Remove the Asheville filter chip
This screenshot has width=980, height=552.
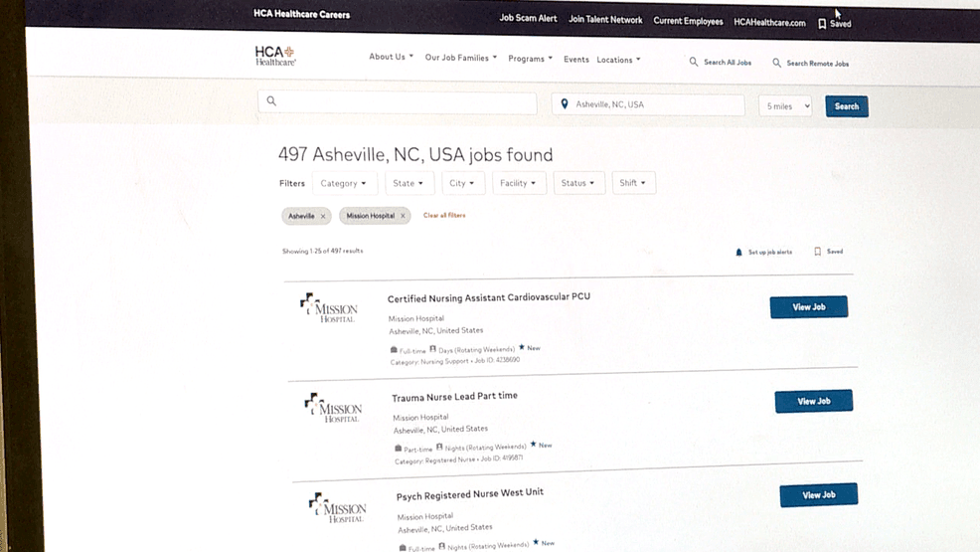coord(323,216)
